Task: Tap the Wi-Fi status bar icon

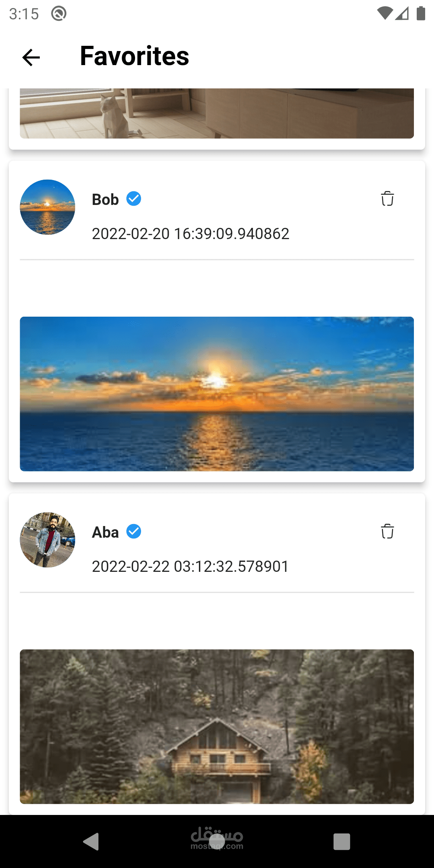Action: click(385, 13)
